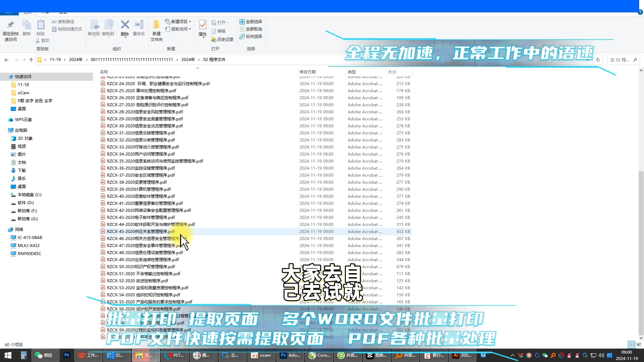Click the address bar refresh icon
The height and width of the screenshot is (362, 644).
point(598,59)
